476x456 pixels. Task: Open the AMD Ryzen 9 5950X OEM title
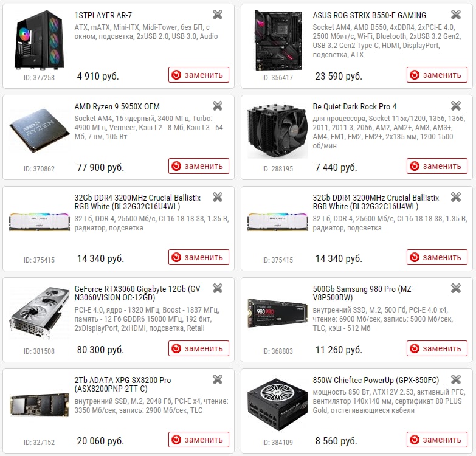117,106
